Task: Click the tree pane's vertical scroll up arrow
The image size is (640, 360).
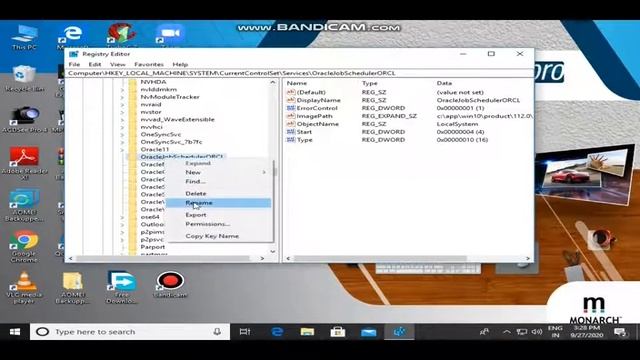Action: 273,82
